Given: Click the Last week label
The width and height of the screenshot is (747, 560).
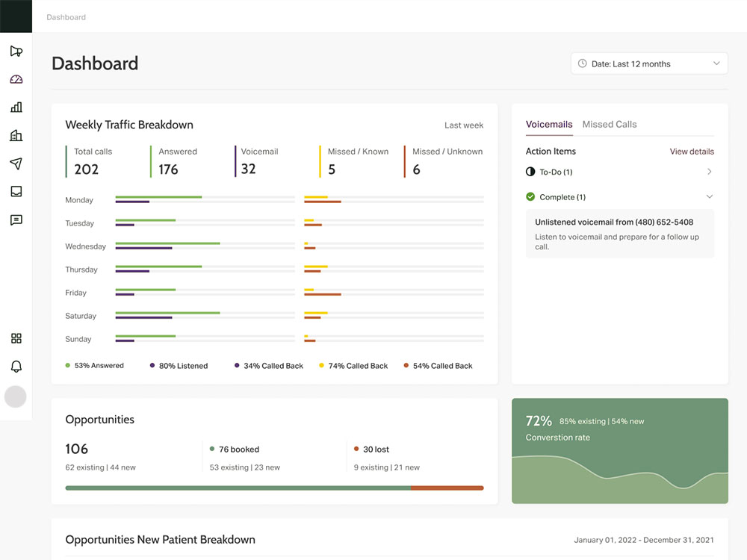Looking at the screenshot, I should pyautogui.click(x=464, y=125).
